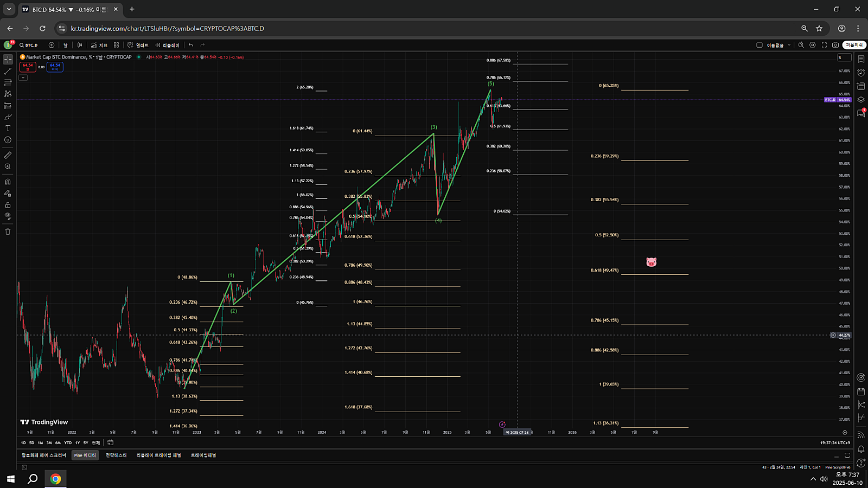This screenshot has height=488, width=868.
Task: Select the YTD time range
Action: pyautogui.click(x=68, y=443)
